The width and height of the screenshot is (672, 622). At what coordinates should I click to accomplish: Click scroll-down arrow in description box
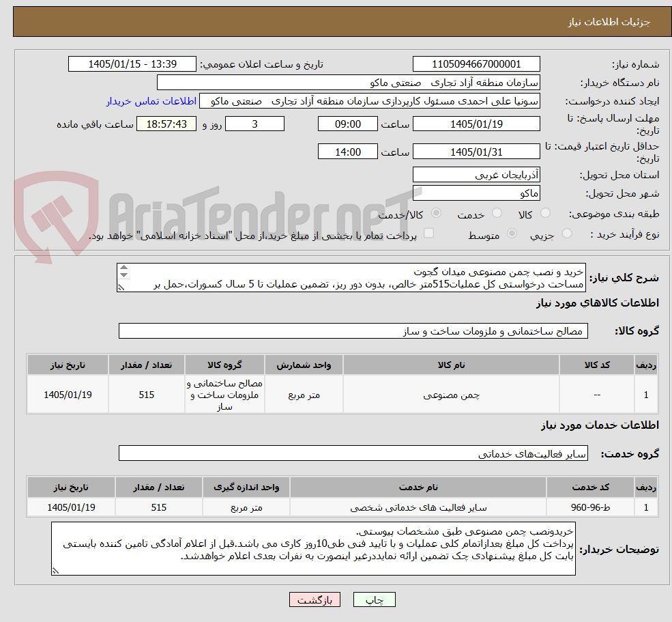[124, 275]
